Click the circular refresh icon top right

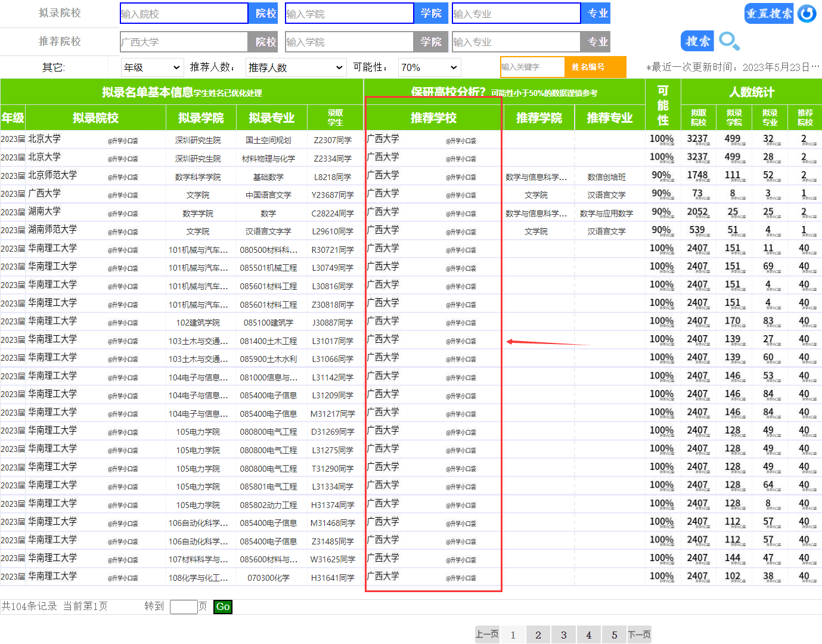(807, 13)
